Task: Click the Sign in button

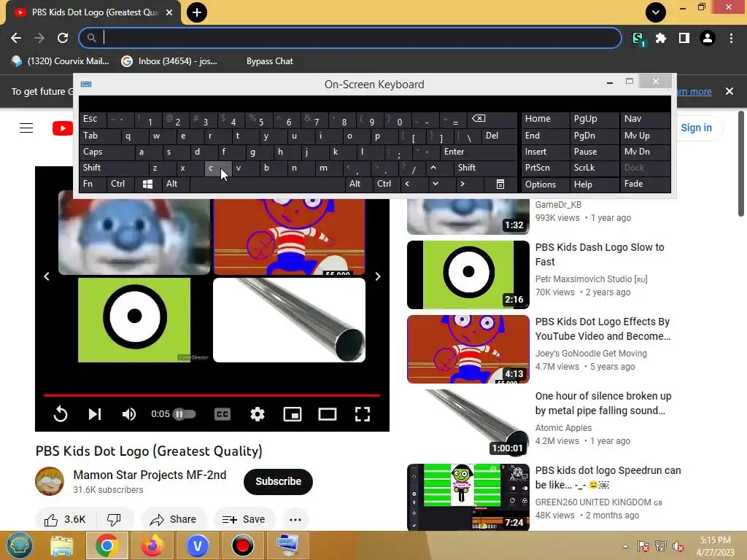Action: pos(696,128)
